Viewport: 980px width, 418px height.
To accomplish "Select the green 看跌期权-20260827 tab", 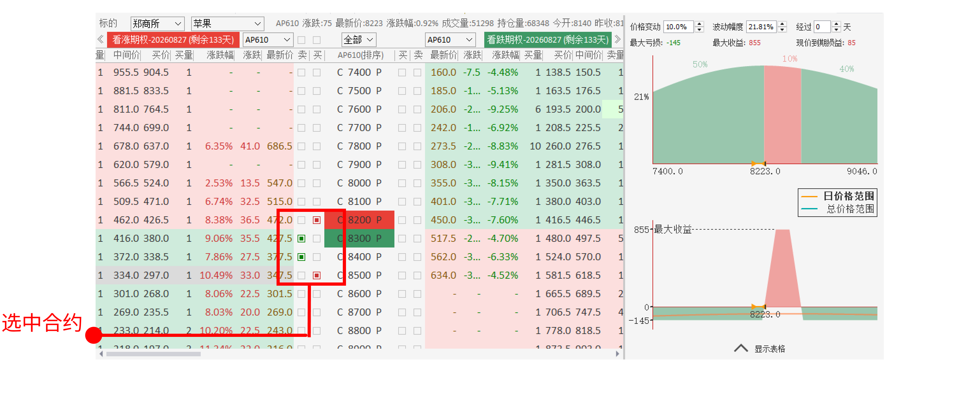I will tap(547, 39).
